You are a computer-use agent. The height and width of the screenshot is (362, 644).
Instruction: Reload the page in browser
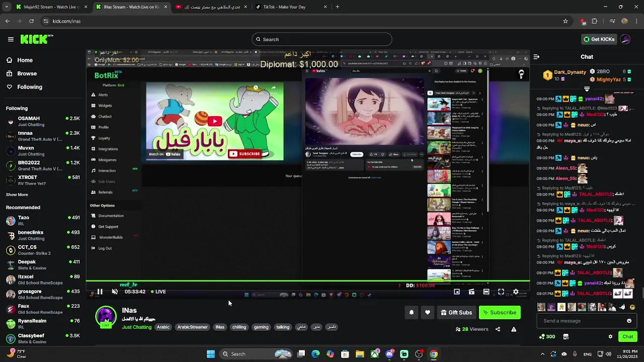pos(32,21)
